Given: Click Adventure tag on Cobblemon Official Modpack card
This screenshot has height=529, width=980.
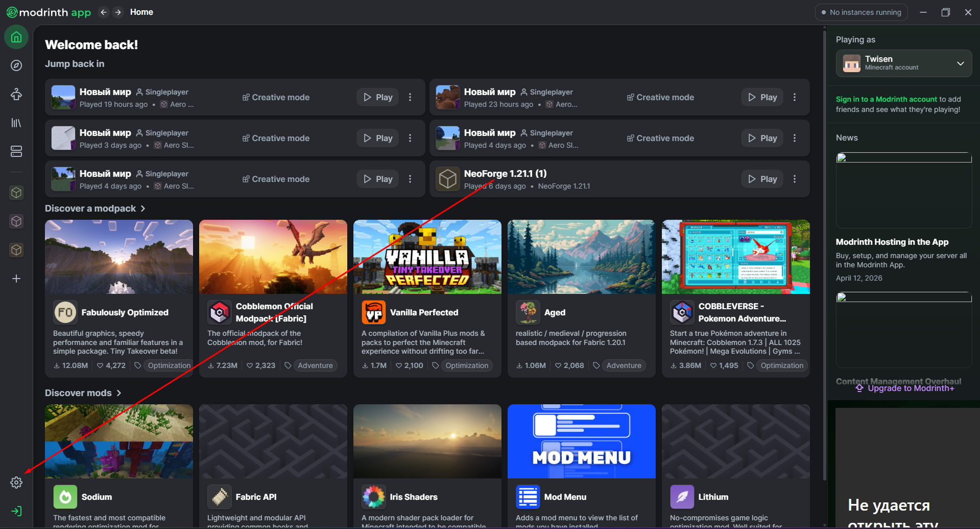Looking at the screenshot, I should 315,365.
